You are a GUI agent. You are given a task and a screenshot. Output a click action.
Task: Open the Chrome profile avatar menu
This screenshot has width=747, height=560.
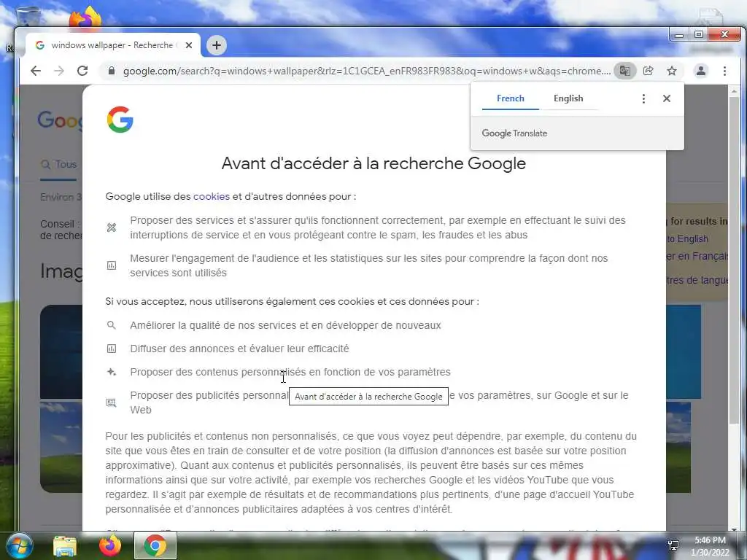[x=701, y=71]
